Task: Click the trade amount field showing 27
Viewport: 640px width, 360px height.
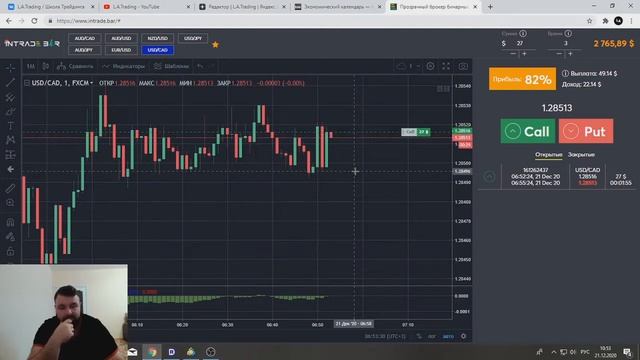Action: 520,43
